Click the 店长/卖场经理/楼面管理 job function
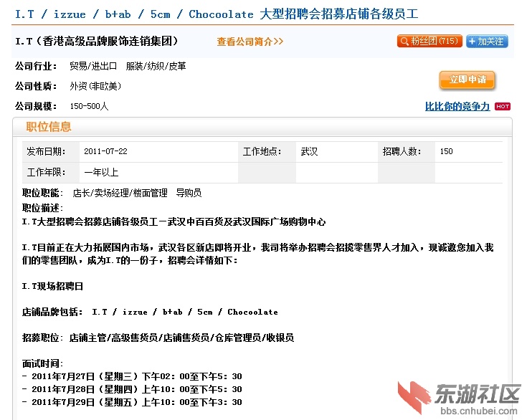The height and width of the screenshot is (420, 527). click(120, 193)
